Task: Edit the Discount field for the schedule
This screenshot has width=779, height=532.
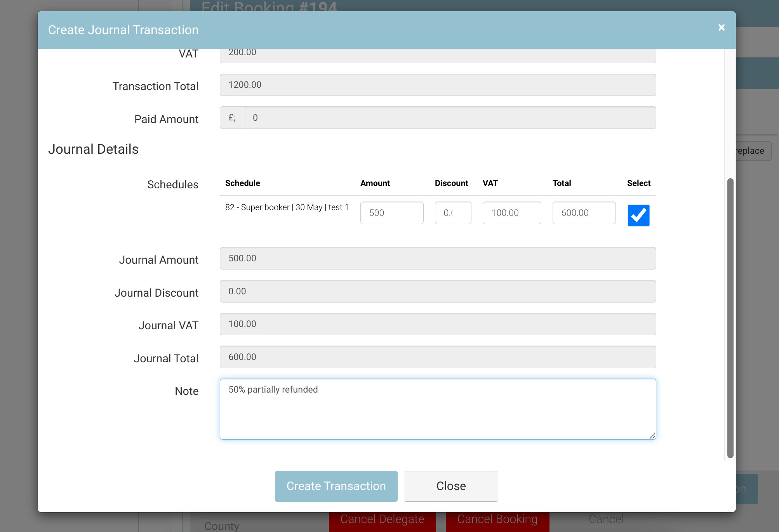Action: [x=452, y=213]
